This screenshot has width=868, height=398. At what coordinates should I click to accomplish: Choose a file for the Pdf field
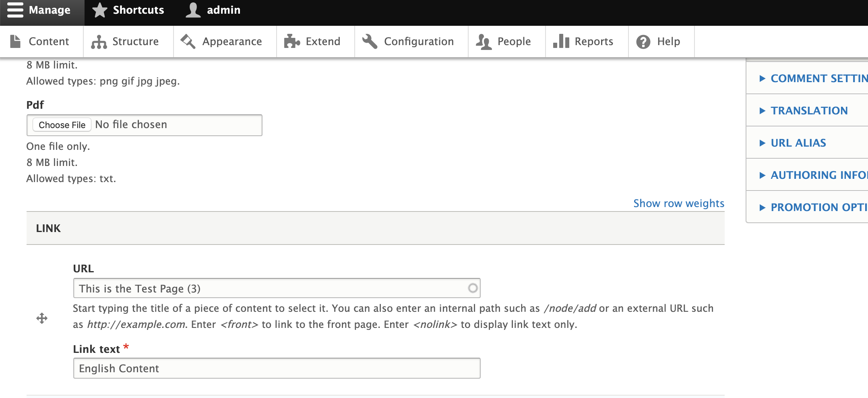62,125
